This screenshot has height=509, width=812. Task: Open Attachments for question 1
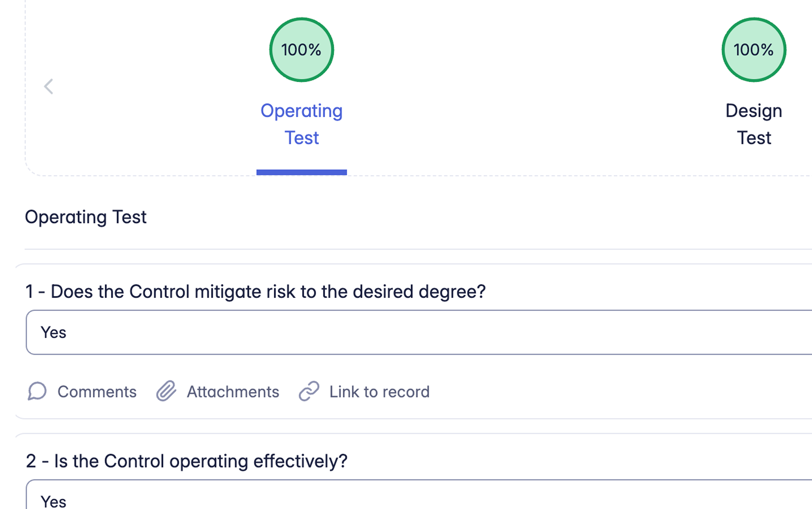click(233, 392)
